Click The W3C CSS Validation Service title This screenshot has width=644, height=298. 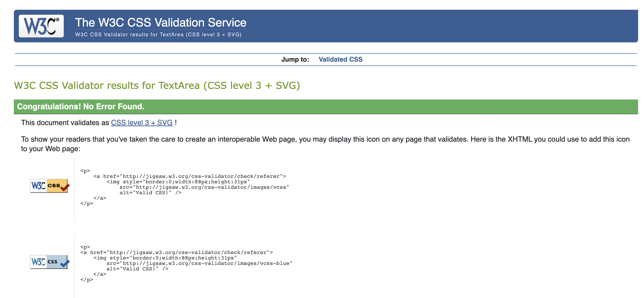pos(161,22)
